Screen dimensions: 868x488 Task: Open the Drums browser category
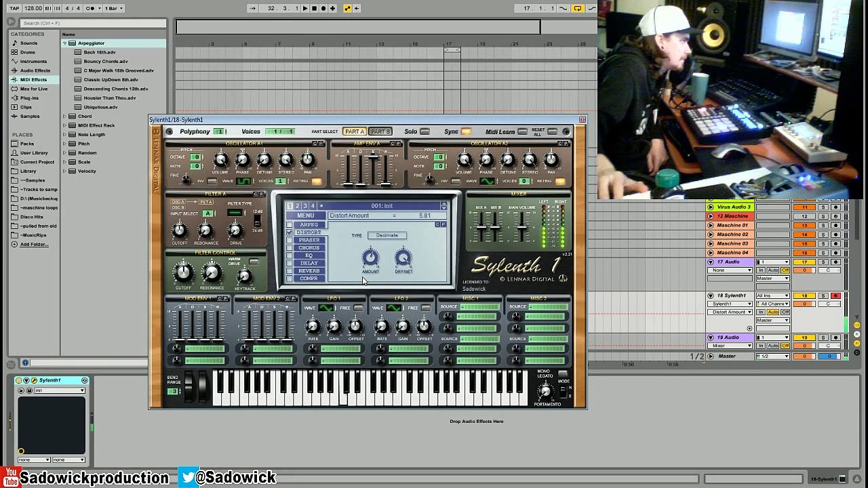coord(28,52)
